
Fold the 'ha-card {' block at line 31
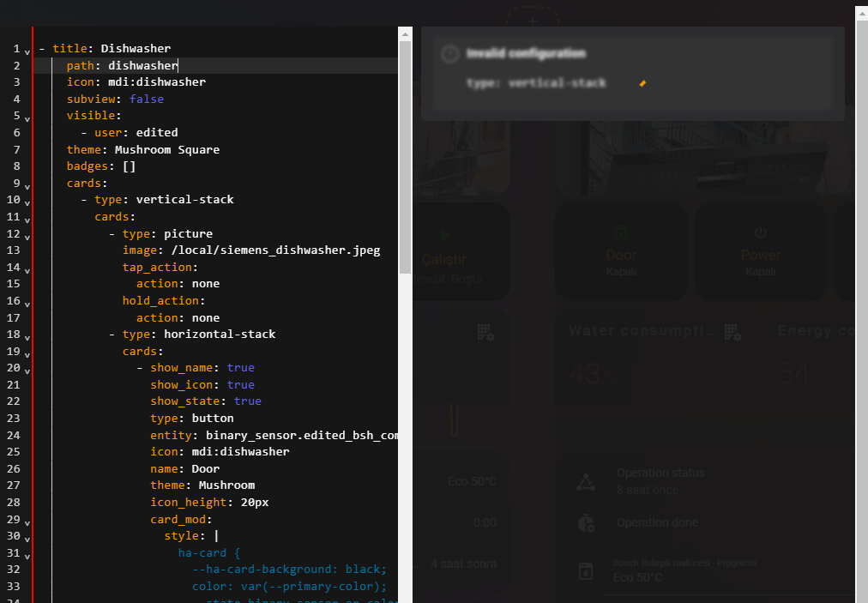coord(27,557)
